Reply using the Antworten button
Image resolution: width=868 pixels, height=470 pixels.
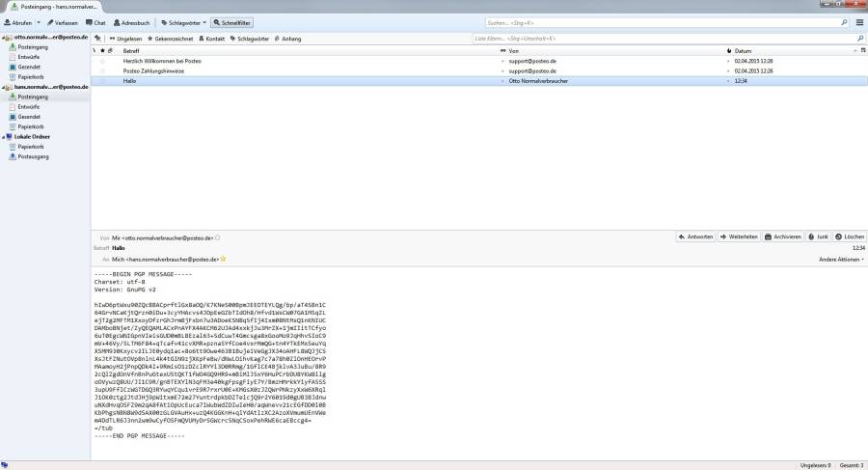(x=696, y=236)
